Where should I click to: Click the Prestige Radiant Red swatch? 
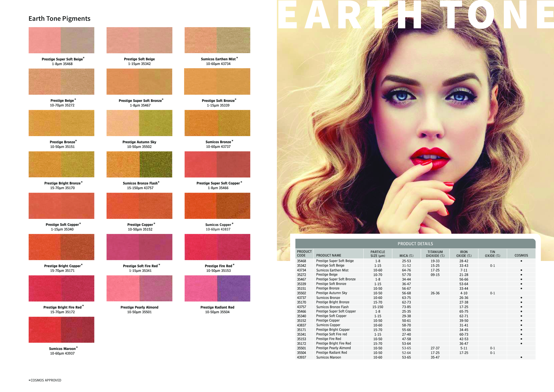217,288
